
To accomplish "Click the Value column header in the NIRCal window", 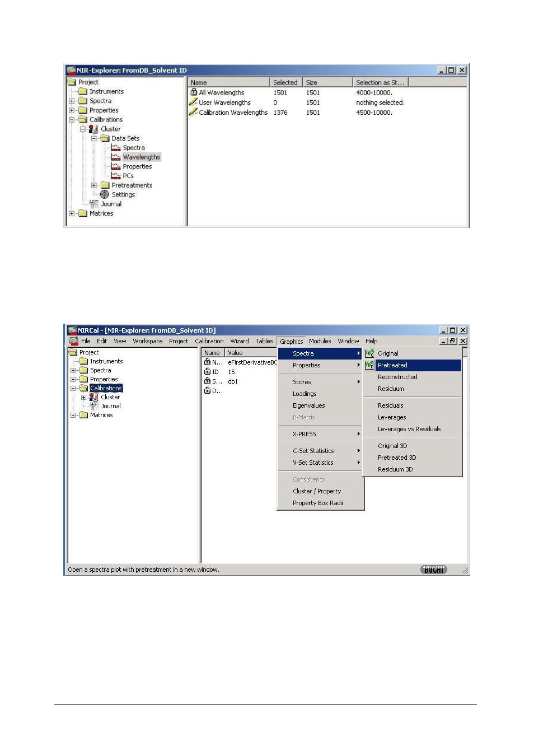I will [251, 353].
